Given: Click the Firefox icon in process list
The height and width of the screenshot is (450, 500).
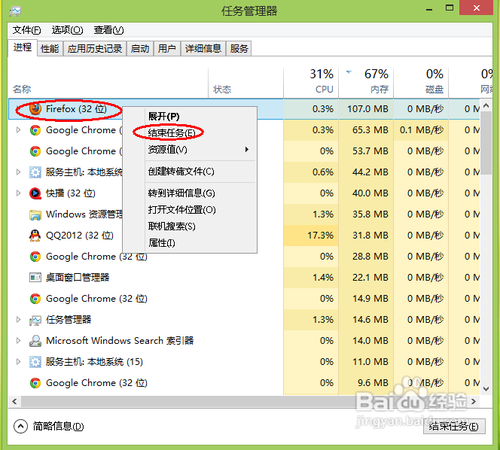Looking at the screenshot, I should tap(35, 109).
